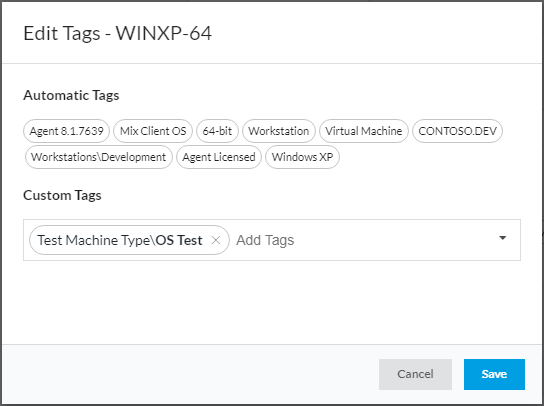Remove the OS Test custom tag
The height and width of the screenshot is (406, 544).
(216, 240)
